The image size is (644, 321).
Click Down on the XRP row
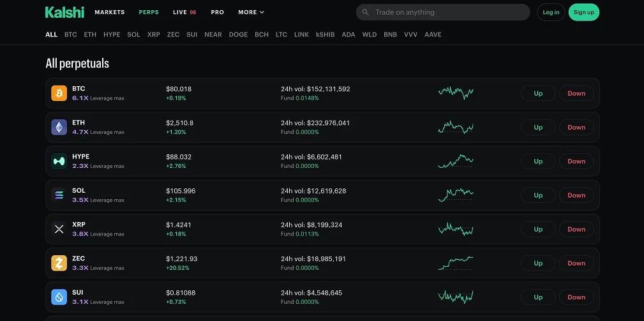pos(576,229)
